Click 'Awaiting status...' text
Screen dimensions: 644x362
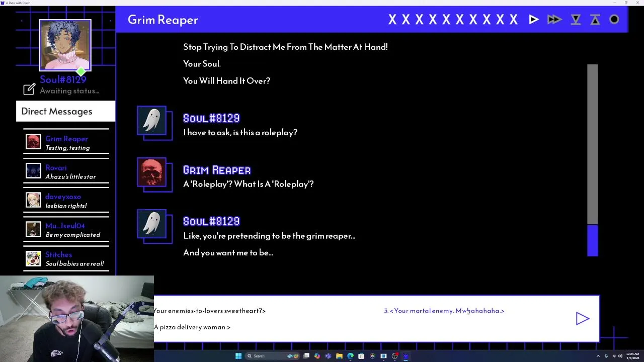69,91
